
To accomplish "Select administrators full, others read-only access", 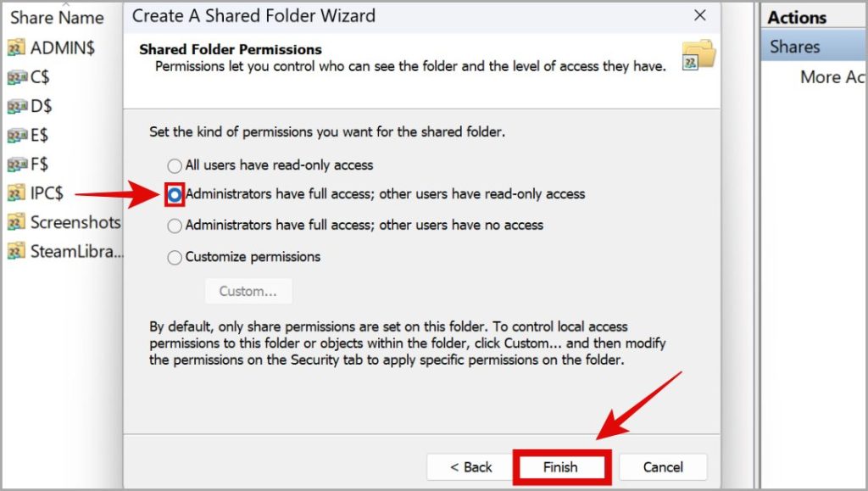I will click(x=175, y=195).
